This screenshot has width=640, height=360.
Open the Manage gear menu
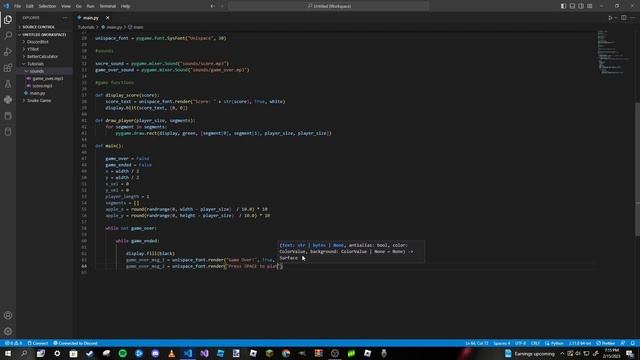tap(8, 331)
